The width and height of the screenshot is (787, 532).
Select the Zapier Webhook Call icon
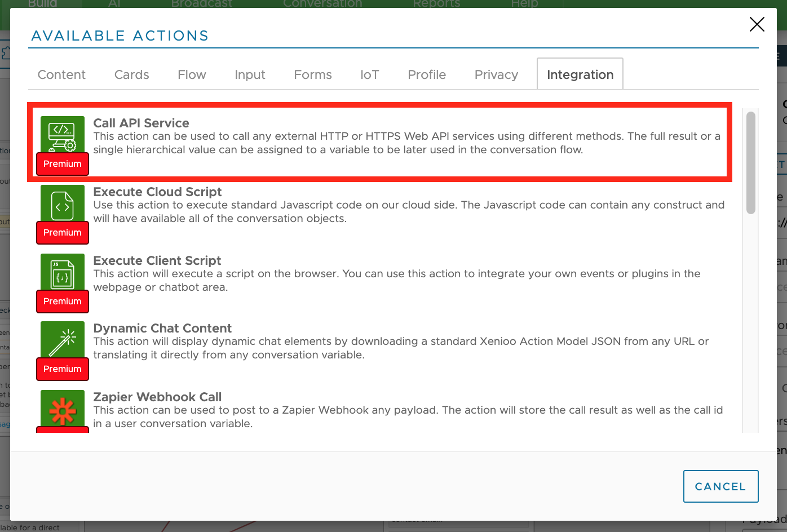point(63,409)
